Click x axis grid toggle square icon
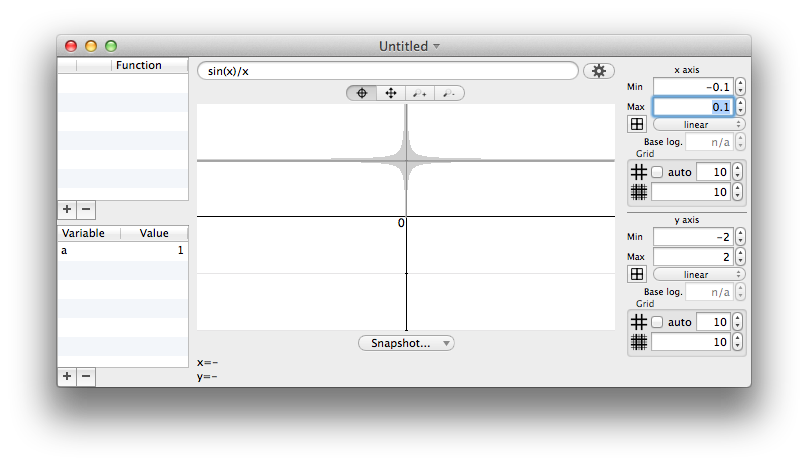Viewport: 808px width, 466px height. click(637, 124)
